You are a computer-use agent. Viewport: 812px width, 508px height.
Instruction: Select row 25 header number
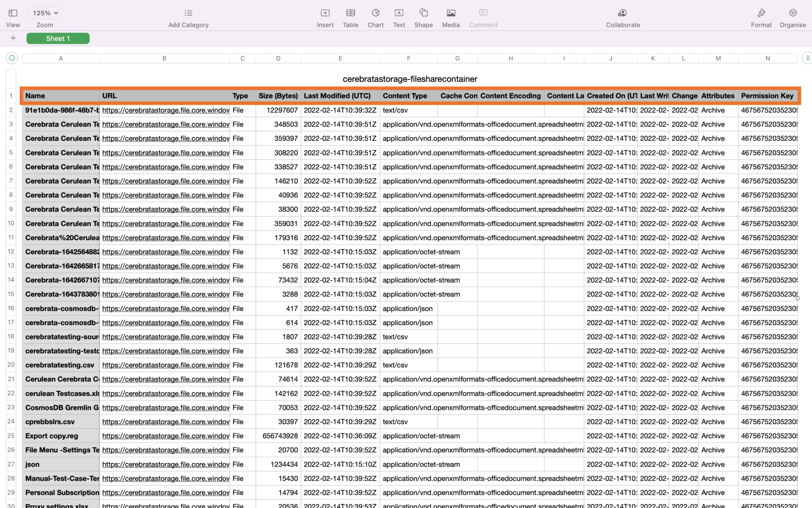(x=11, y=436)
